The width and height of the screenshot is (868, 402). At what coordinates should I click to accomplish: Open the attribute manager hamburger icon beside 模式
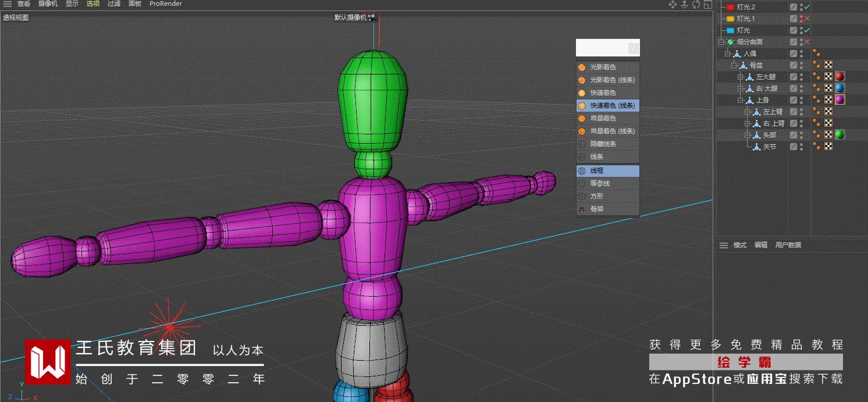click(x=724, y=245)
